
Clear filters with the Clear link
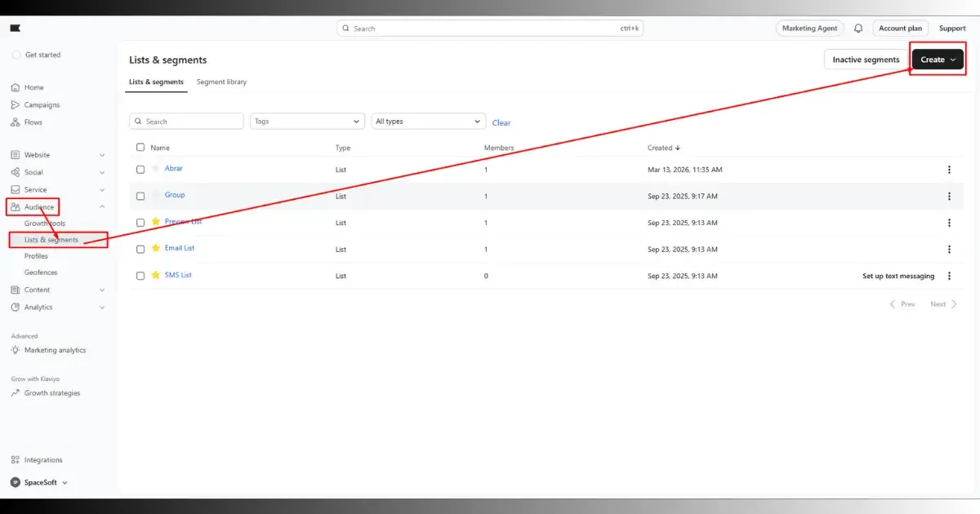click(501, 123)
